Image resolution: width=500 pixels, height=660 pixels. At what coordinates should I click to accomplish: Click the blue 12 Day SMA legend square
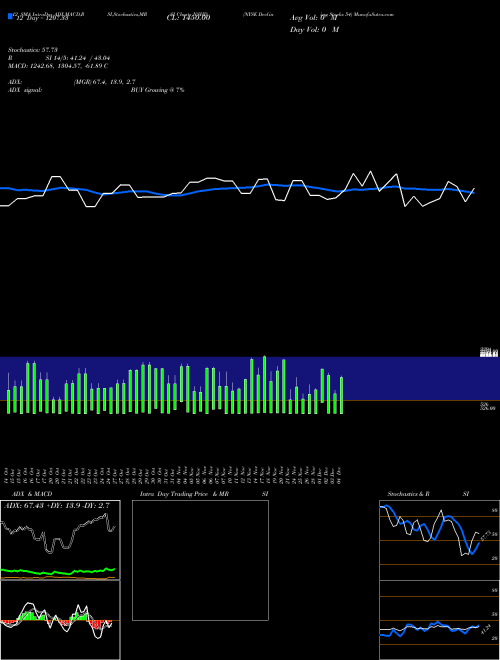coord(11,16)
